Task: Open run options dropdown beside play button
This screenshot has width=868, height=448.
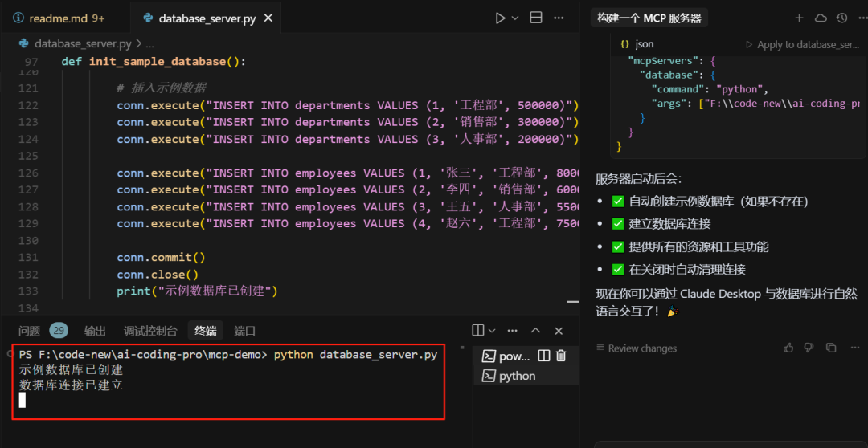Action: 515,18
